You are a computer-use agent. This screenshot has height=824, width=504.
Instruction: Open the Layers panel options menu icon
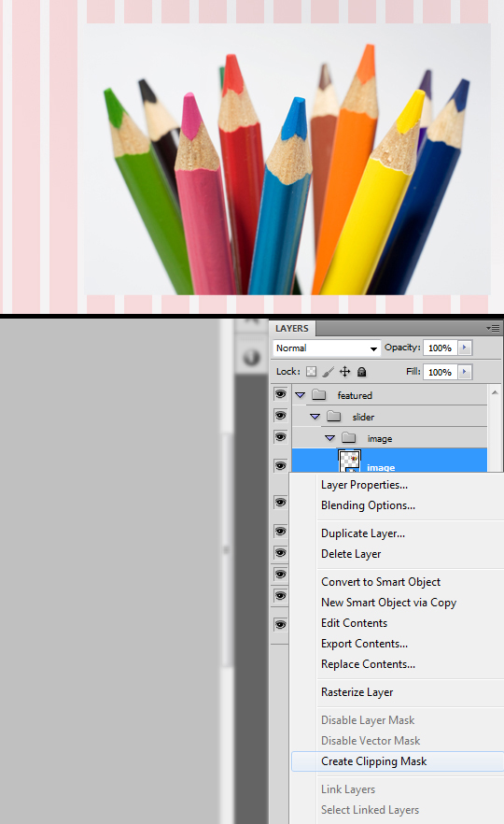point(493,328)
